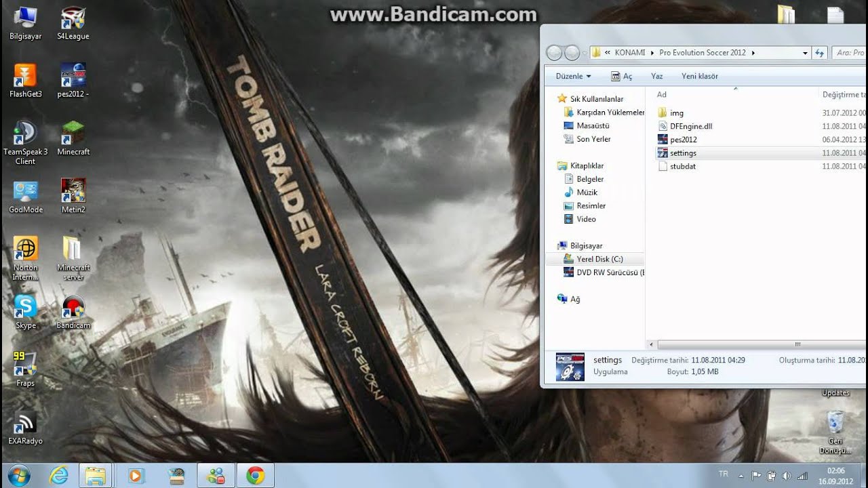Open the Düzenle menu
The width and height of the screenshot is (868, 488).
click(x=573, y=76)
